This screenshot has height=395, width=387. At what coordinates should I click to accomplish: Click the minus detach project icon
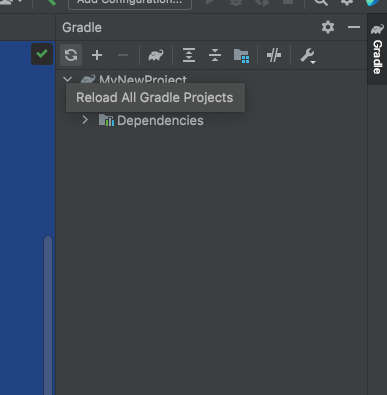[123, 55]
